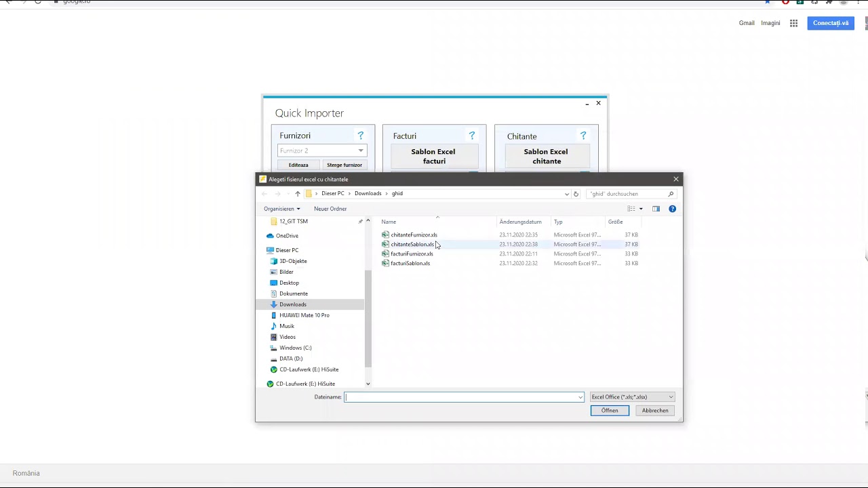Screen dimensions: 868x488
Task: Select chitanteFurnizor.xls file icon
Action: point(385,235)
